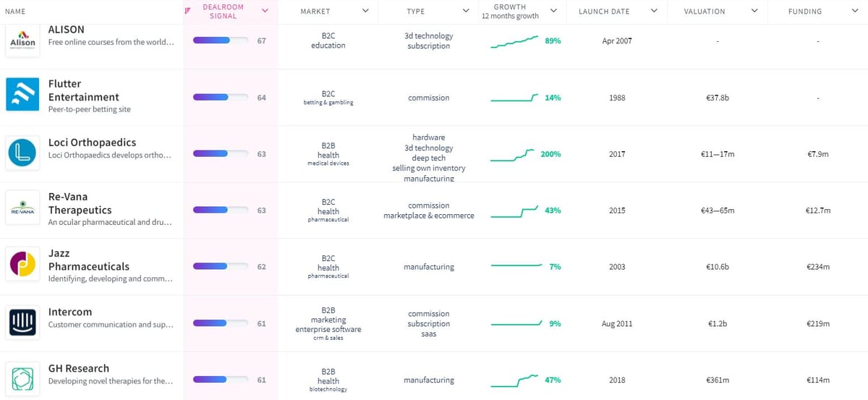The height and width of the screenshot is (400, 868).
Task: Click the Loci Orthopaedics signal score bar
Action: click(x=220, y=154)
